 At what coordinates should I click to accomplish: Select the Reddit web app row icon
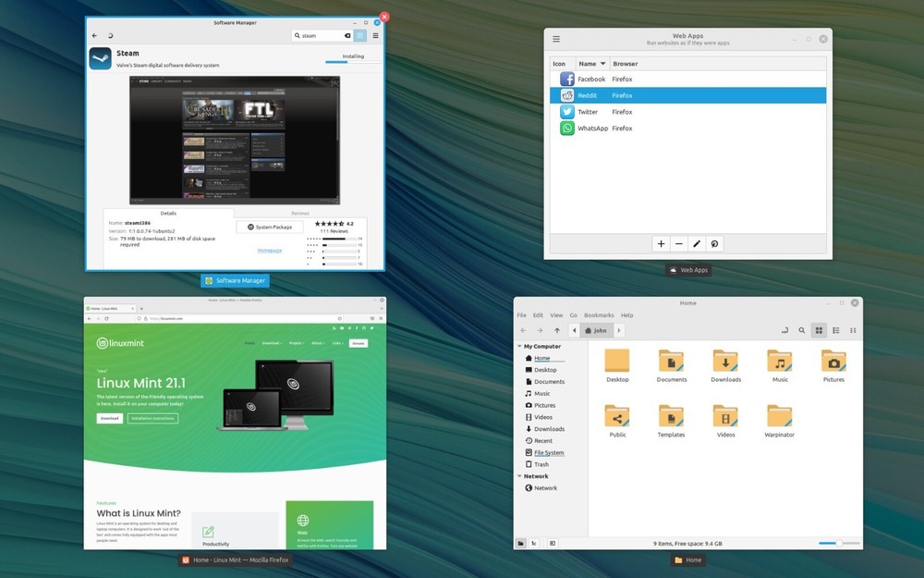tap(565, 95)
